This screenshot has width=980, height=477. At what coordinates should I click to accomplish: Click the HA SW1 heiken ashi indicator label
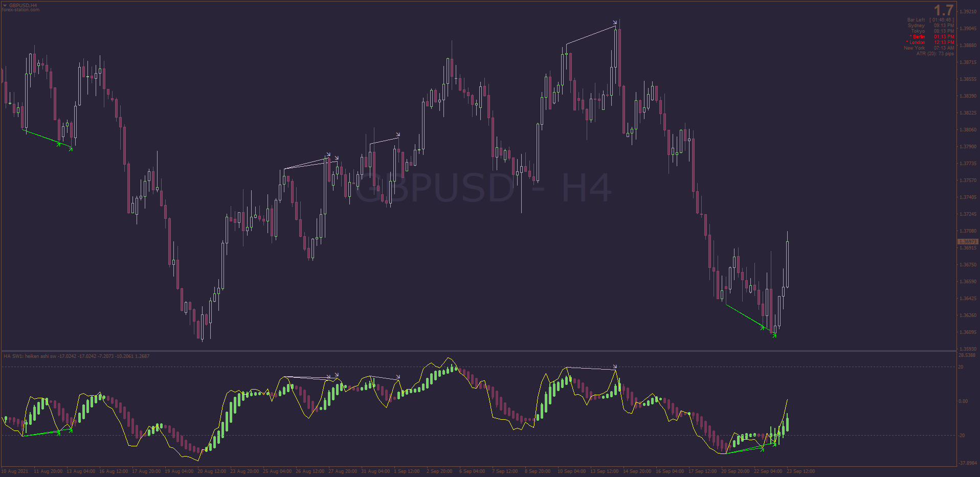pyautogui.click(x=77, y=356)
